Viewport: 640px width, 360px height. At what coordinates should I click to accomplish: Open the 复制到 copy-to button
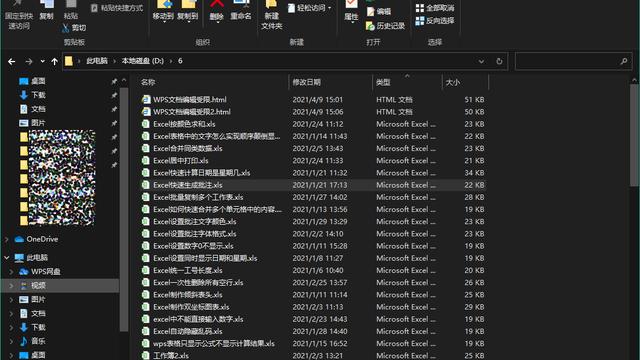pos(188,11)
